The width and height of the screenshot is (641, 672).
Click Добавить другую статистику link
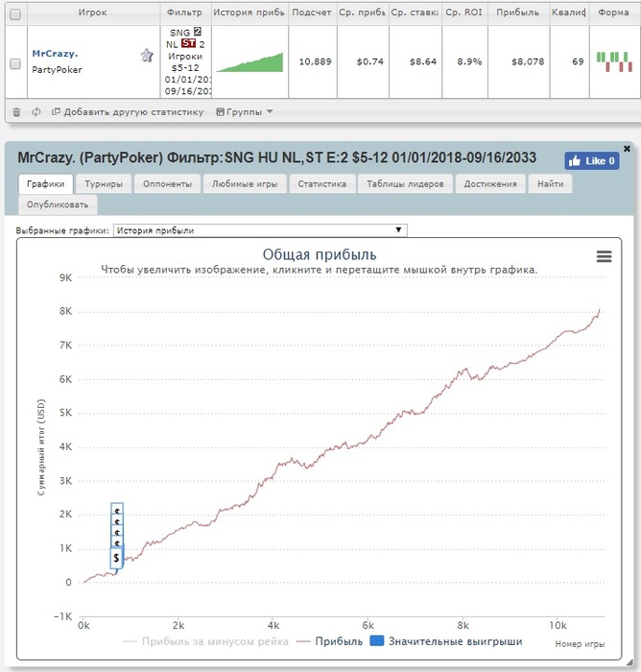point(128,112)
